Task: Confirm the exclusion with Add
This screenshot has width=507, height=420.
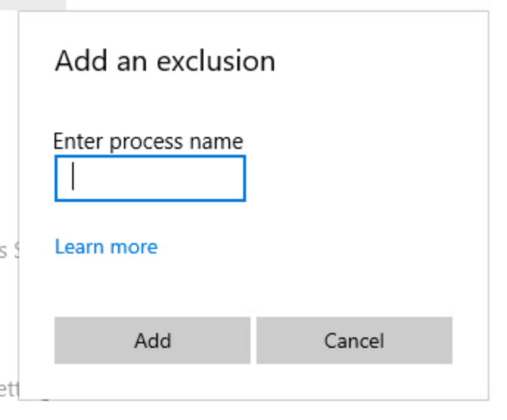Action: pos(153,340)
